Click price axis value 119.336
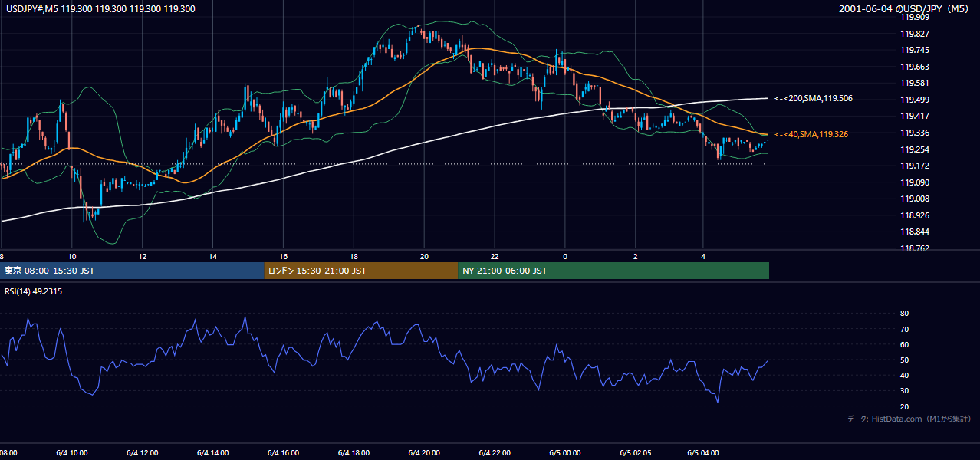 point(915,133)
